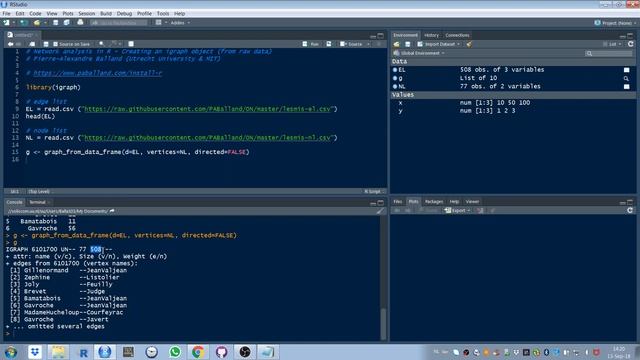
Task: Switch to the Files tab
Action: pyautogui.click(x=398, y=202)
